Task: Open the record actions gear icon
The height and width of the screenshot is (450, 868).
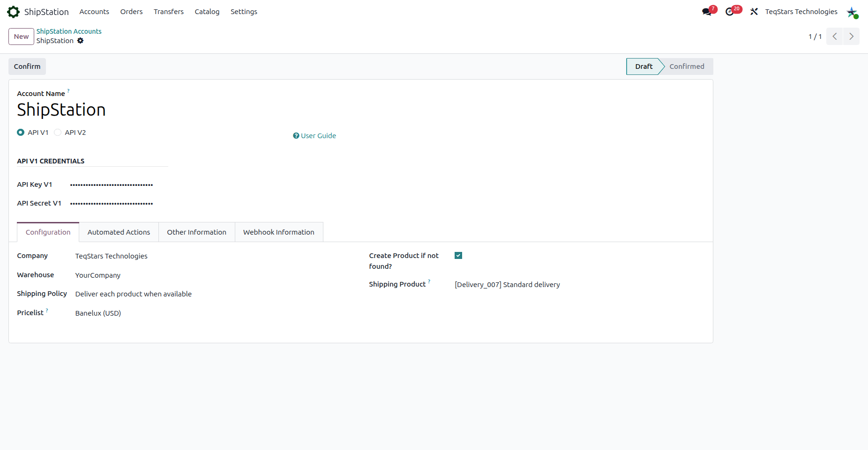Action: pyautogui.click(x=81, y=41)
